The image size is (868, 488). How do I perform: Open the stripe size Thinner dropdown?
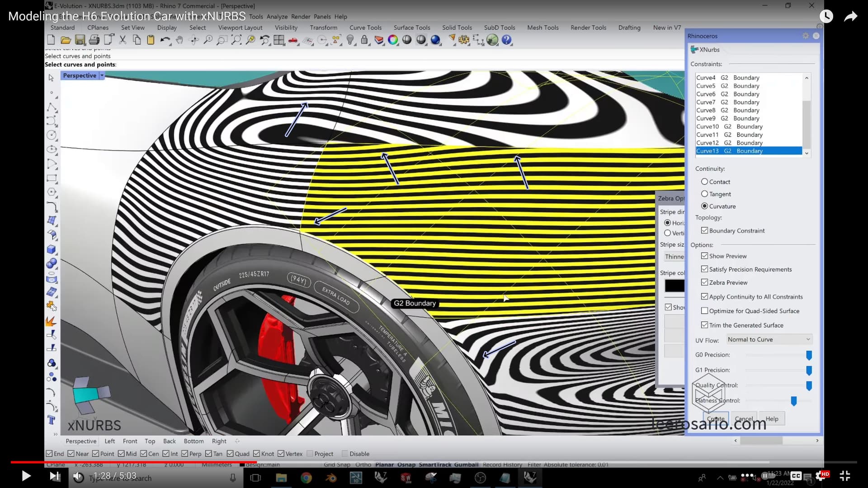(674, 257)
